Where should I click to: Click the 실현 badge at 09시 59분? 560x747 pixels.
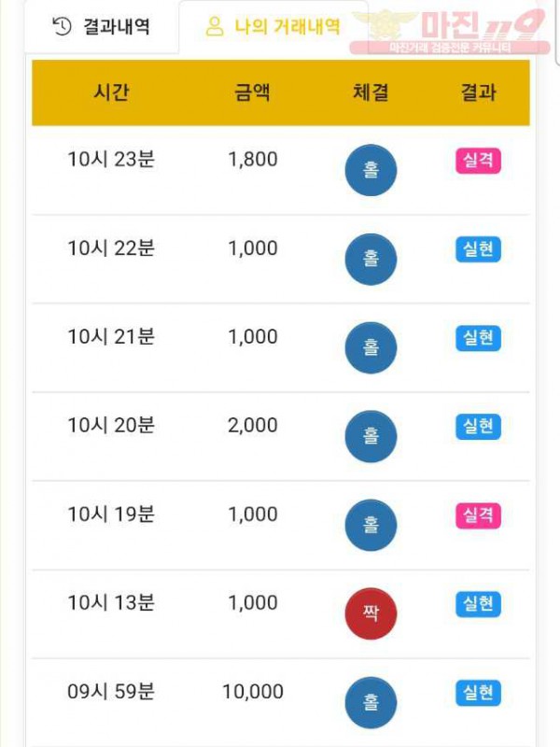pos(478,693)
